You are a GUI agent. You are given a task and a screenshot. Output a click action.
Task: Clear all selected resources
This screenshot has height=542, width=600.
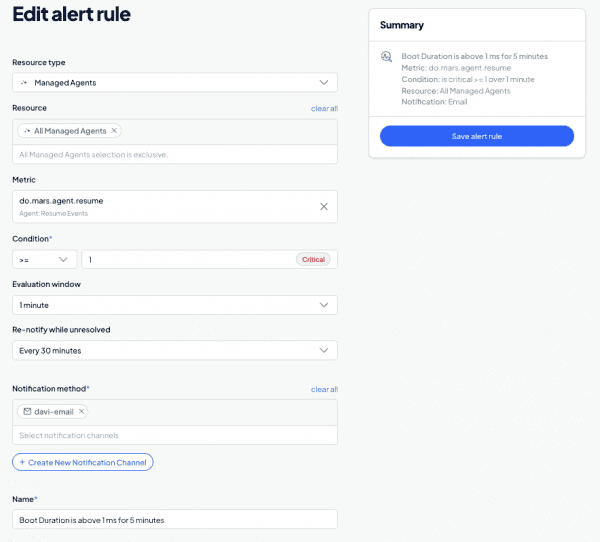(x=324, y=109)
